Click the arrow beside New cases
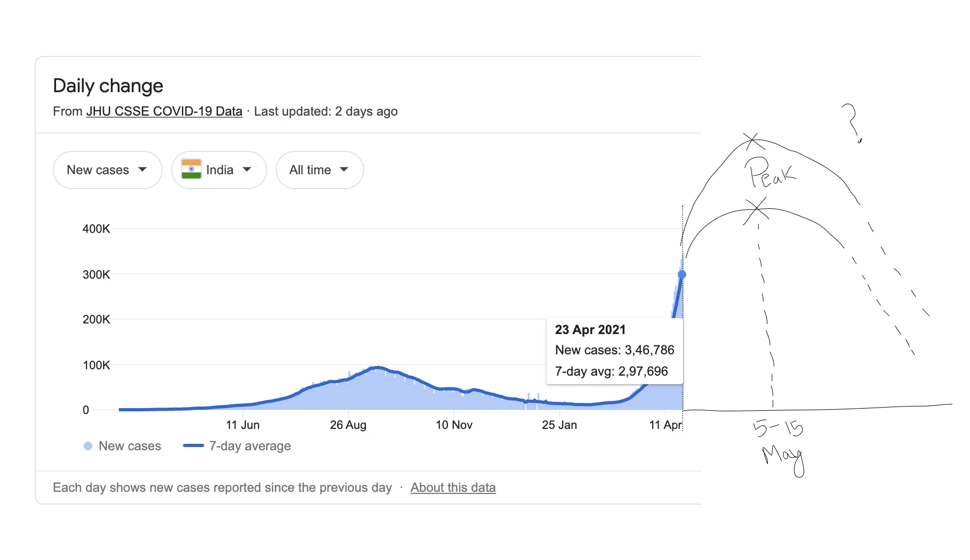 click(x=142, y=169)
